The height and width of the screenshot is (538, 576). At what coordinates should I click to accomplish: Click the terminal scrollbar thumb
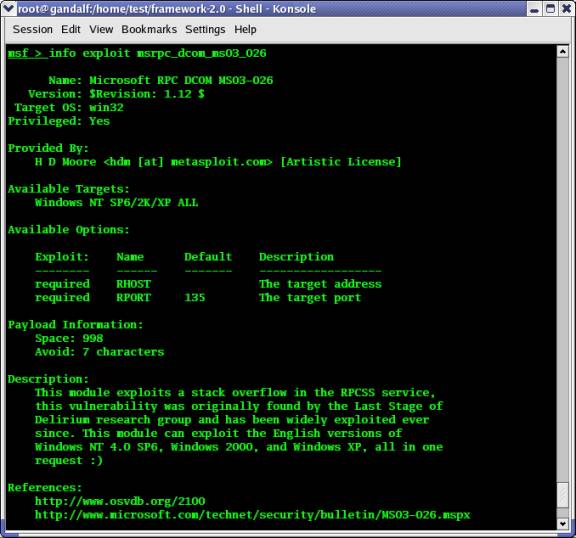(x=562, y=494)
